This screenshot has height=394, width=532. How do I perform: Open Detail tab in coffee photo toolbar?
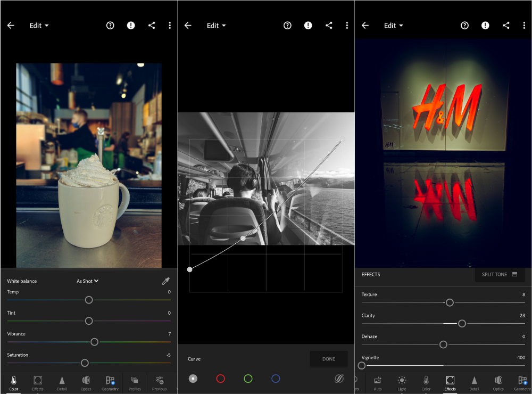pyautogui.click(x=62, y=383)
